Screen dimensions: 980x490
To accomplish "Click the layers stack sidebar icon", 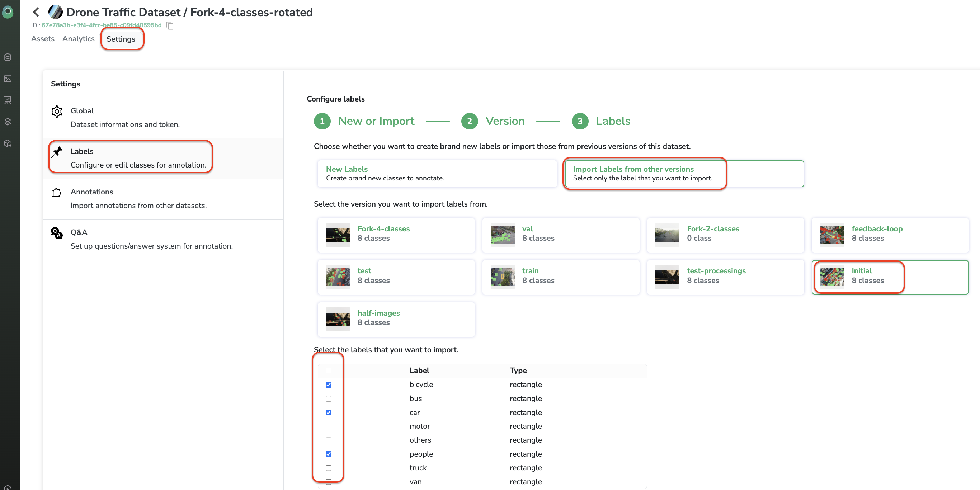I will click(x=8, y=122).
